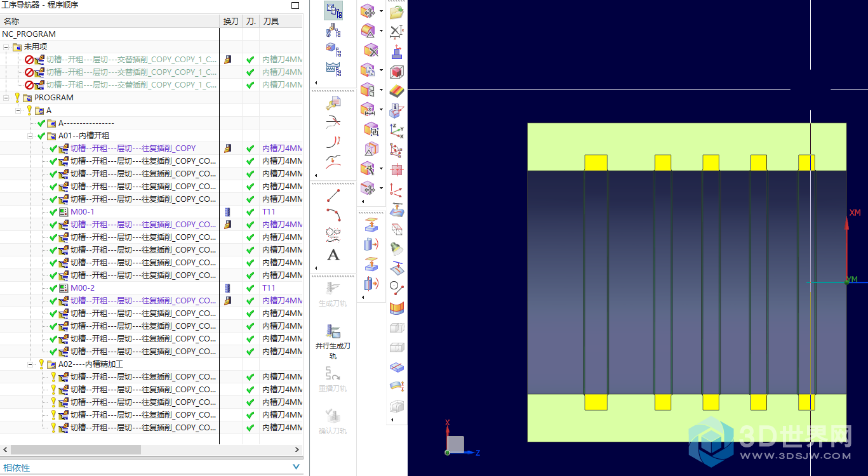The height and width of the screenshot is (476, 868).
Task: Collapse the A01--内槽开粗 group
Action: (x=30, y=136)
